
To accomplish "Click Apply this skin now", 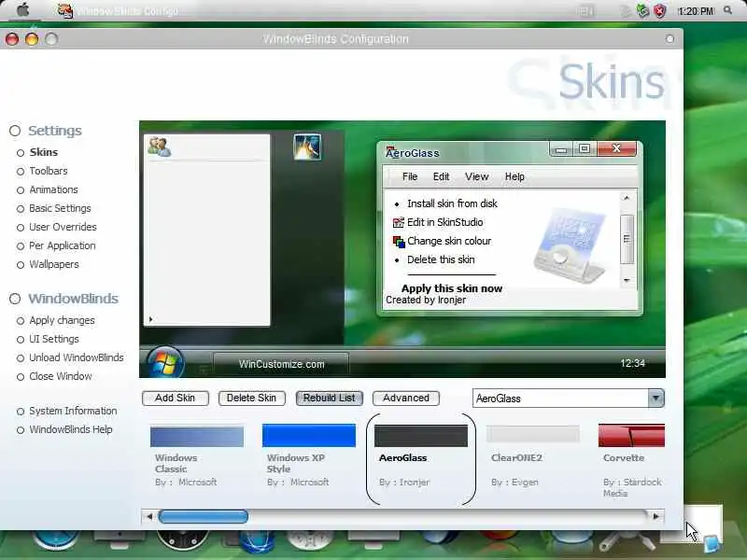I will pyautogui.click(x=452, y=288).
